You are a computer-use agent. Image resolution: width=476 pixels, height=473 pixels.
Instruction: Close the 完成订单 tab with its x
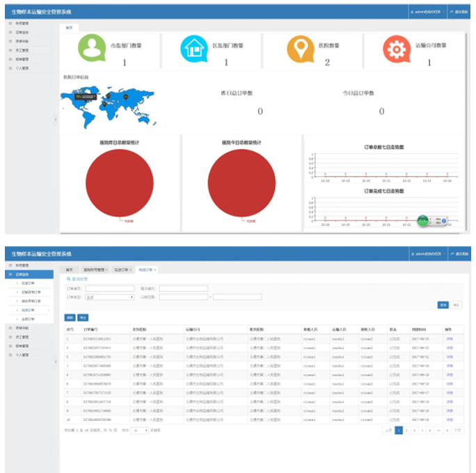(x=154, y=270)
